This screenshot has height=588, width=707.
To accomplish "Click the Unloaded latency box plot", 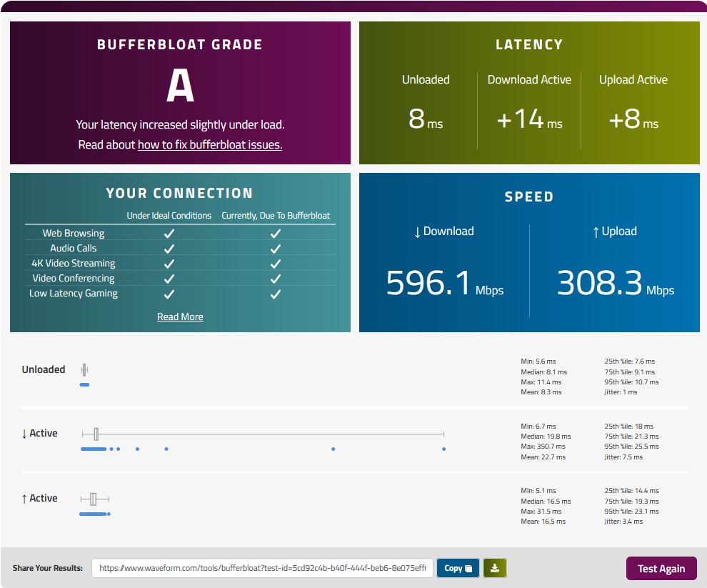I will tap(84, 370).
